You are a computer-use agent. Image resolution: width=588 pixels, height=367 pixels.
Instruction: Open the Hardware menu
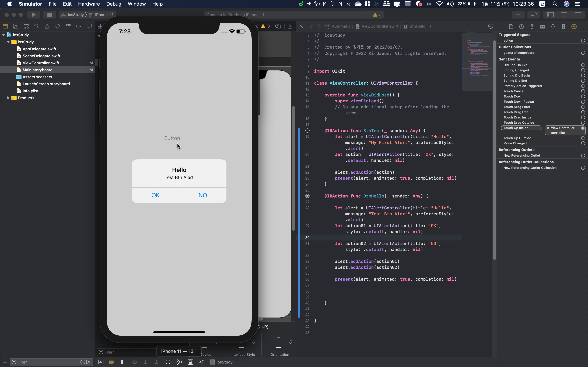[x=89, y=4]
